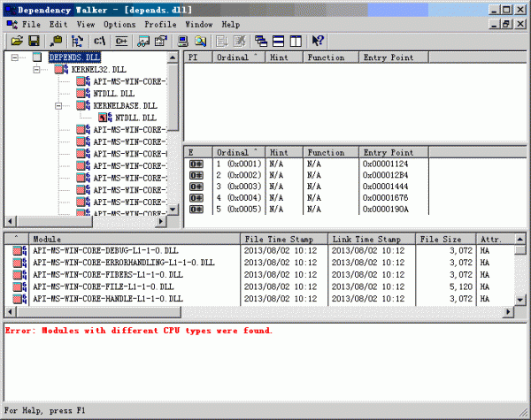Sort exports by E column header
Image resolution: width=531 pixels, height=420 pixels.
point(198,152)
